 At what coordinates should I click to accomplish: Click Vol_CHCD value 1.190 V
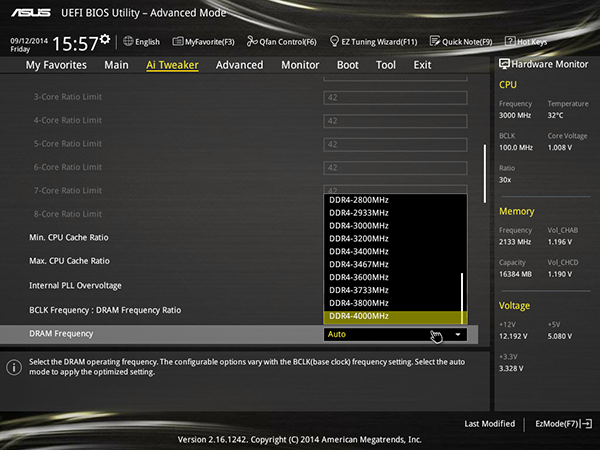(x=560, y=274)
